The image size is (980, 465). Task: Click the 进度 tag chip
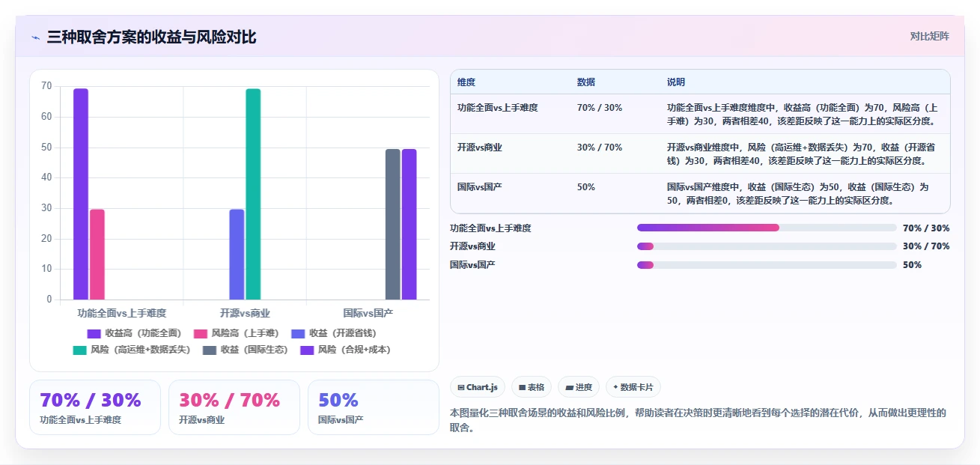point(579,387)
